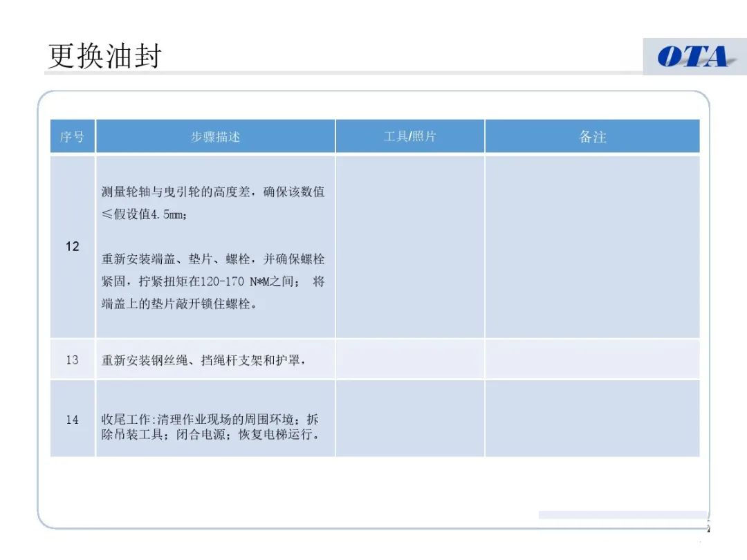This screenshot has width=747, height=560.
Task: Click the OTA company logo
Action: click(x=694, y=54)
